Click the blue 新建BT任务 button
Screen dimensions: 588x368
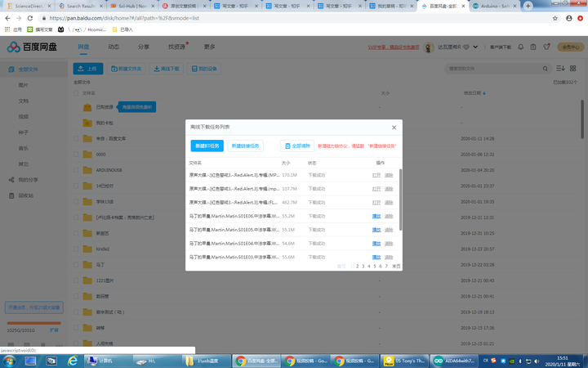207,146
